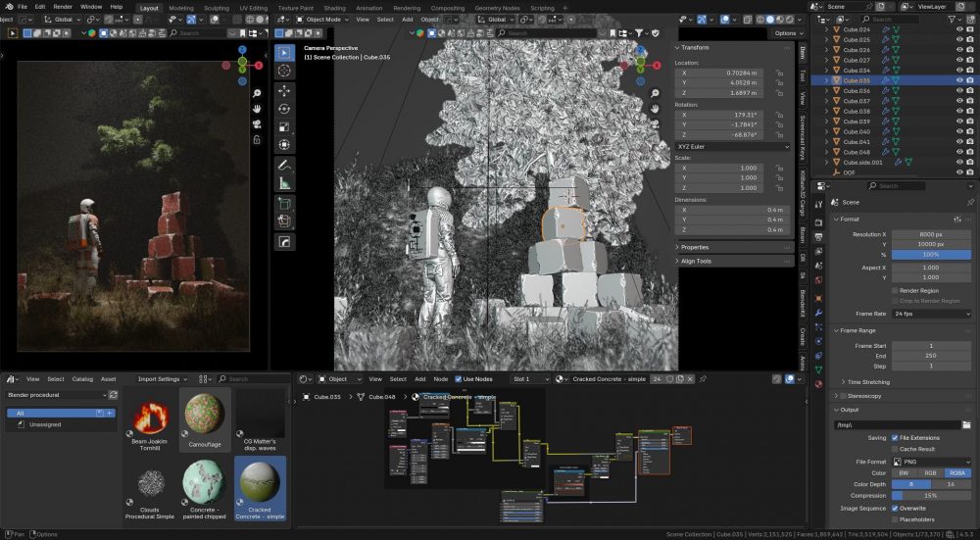
Task: Click the outliner filter funnel icon
Action: [x=952, y=20]
